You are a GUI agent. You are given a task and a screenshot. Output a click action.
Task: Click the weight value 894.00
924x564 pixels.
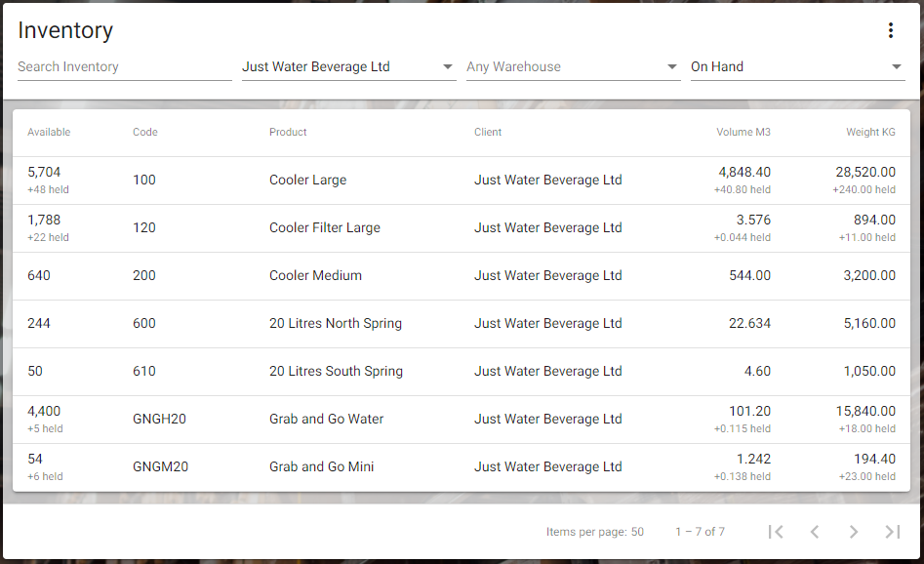pos(874,220)
